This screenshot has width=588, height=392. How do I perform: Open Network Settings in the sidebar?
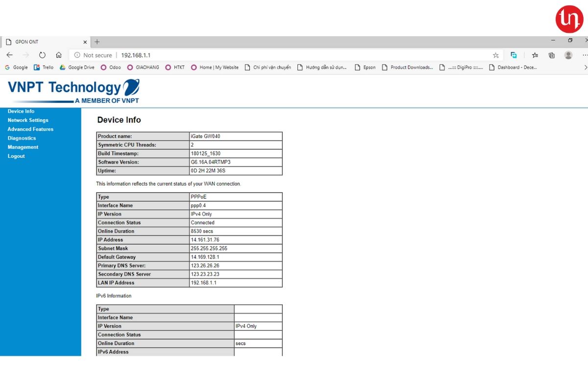[x=28, y=120]
